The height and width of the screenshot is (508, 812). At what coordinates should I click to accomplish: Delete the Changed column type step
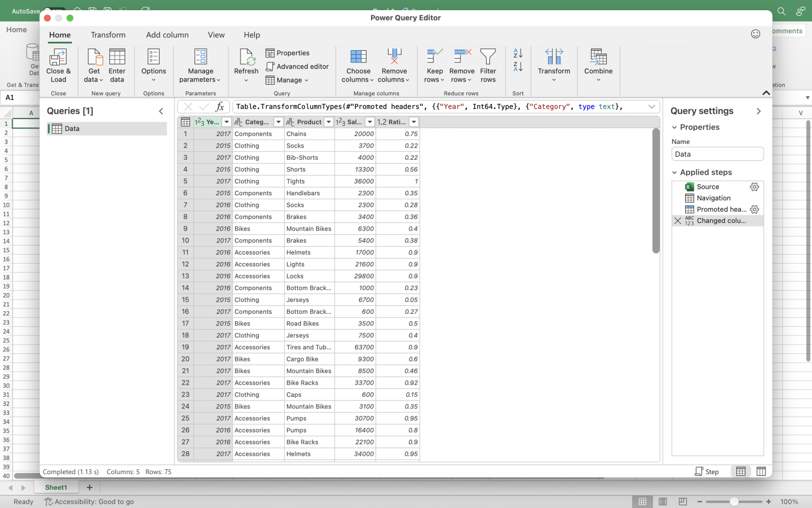tap(678, 221)
